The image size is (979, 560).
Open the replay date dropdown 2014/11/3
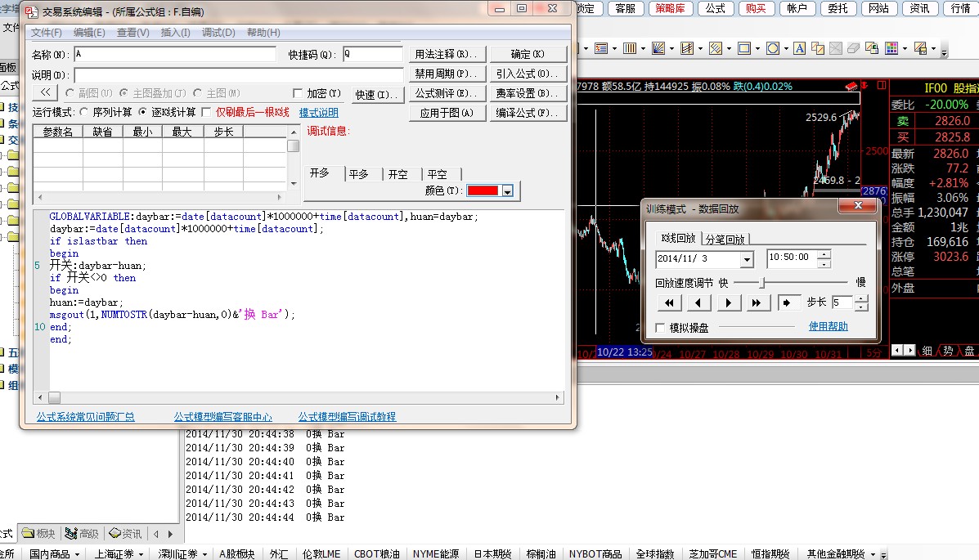pyautogui.click(x=746, y=260)
